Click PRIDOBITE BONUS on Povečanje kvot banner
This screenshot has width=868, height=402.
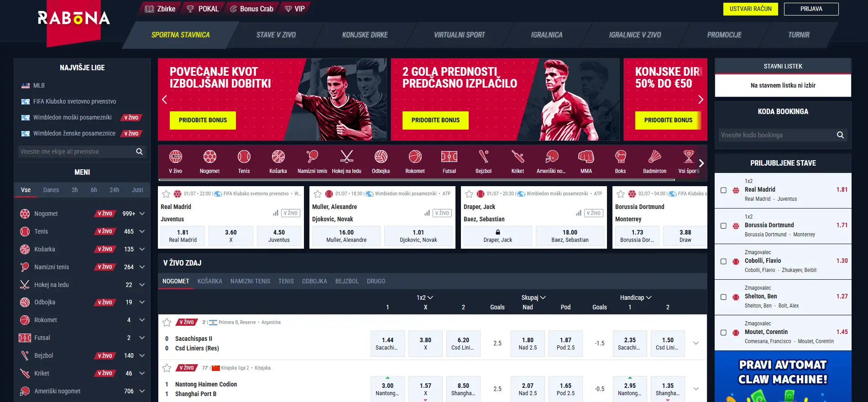(203, 120)
